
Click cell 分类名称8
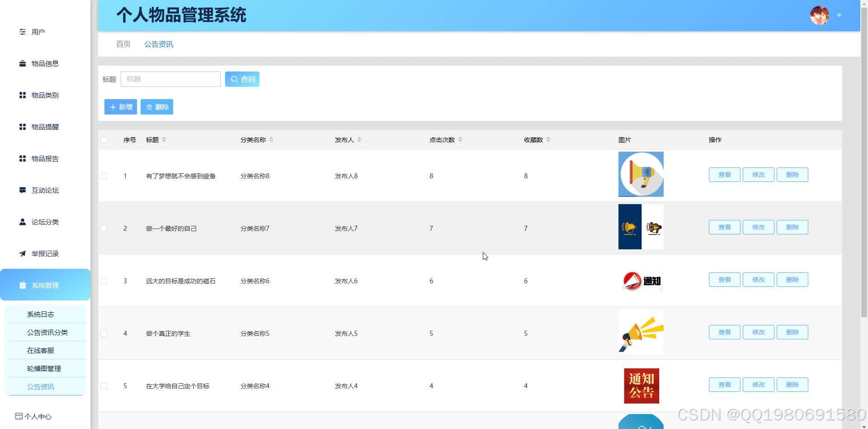pyautogui.click(x=255, y=176)
